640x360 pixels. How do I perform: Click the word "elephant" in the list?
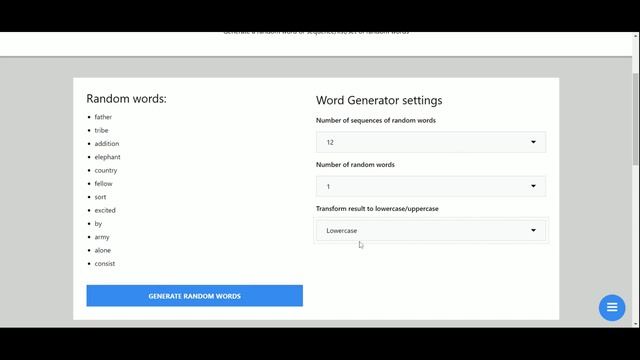click(x=107, y=157)
